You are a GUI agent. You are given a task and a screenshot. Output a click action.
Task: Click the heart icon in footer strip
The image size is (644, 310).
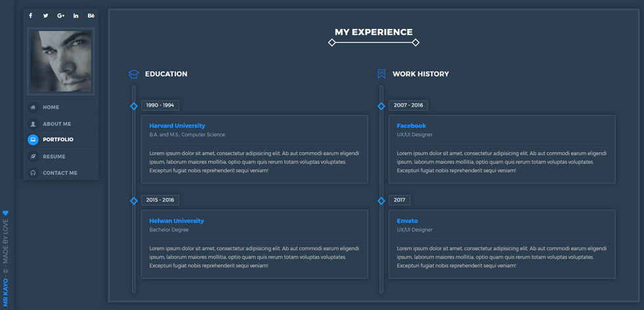tap(5, 213)
